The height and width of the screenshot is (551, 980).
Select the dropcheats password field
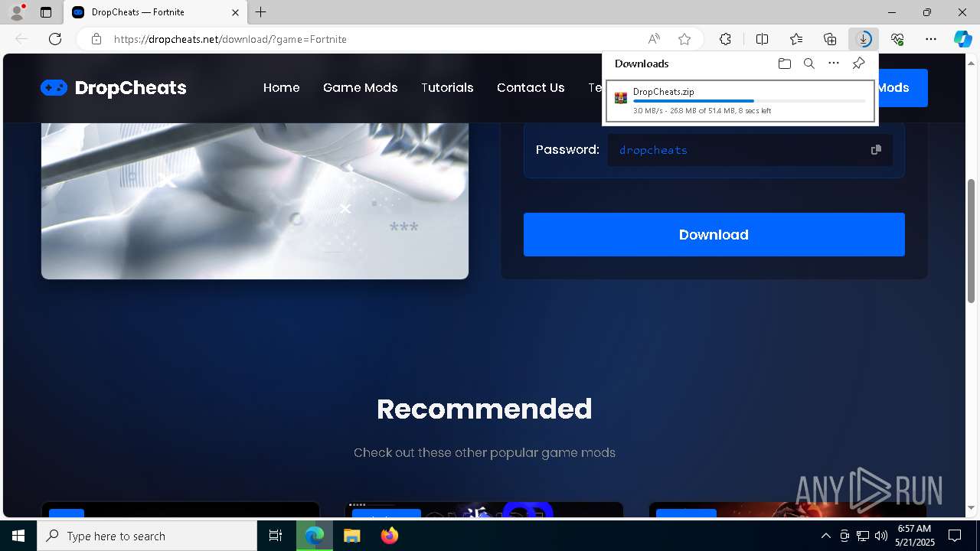(x=750, y=150)
